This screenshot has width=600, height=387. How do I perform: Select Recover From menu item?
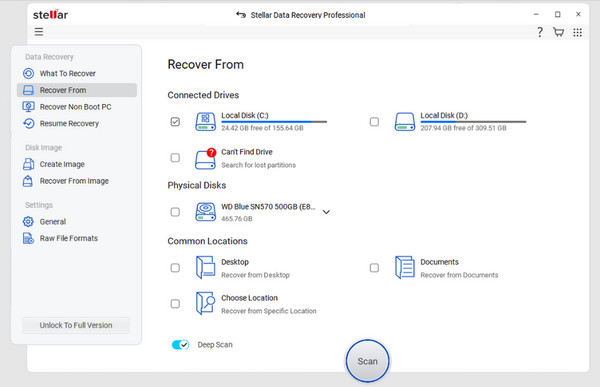[77, 90]
